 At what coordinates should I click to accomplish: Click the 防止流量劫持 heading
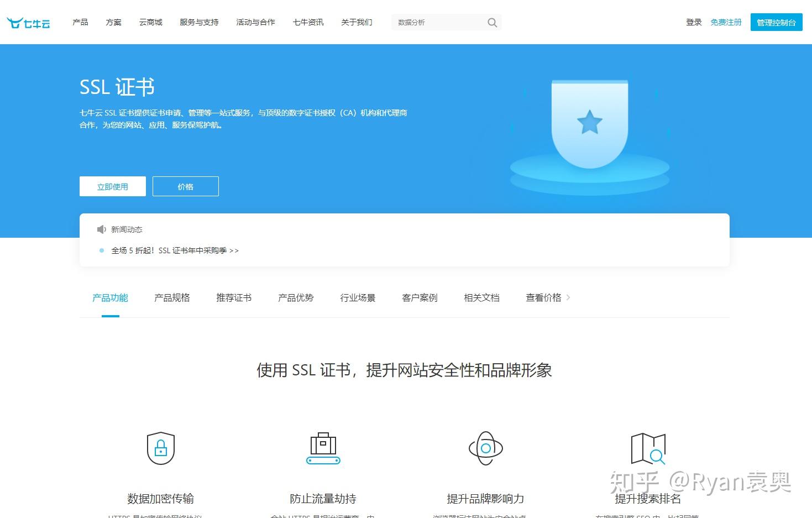coord(323,499)
